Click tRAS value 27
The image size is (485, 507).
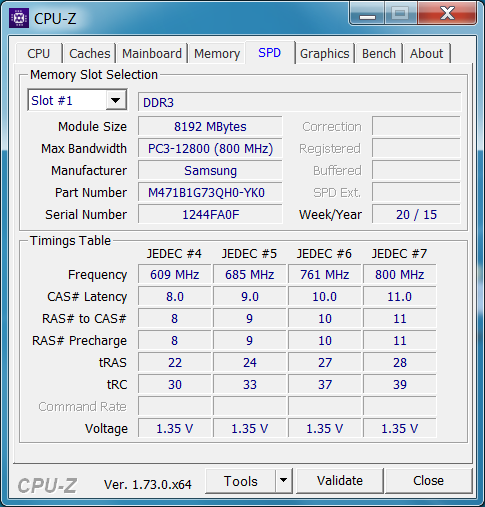click(x=325, y=363)
